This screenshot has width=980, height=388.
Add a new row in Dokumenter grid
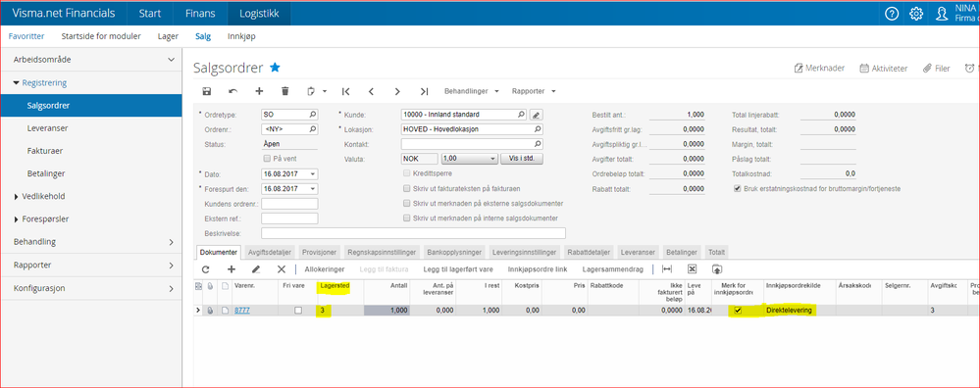click(x=232, y=269)
